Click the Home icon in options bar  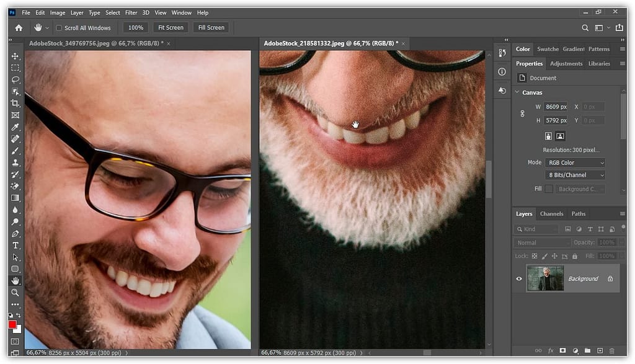click(x=19, y=28)
